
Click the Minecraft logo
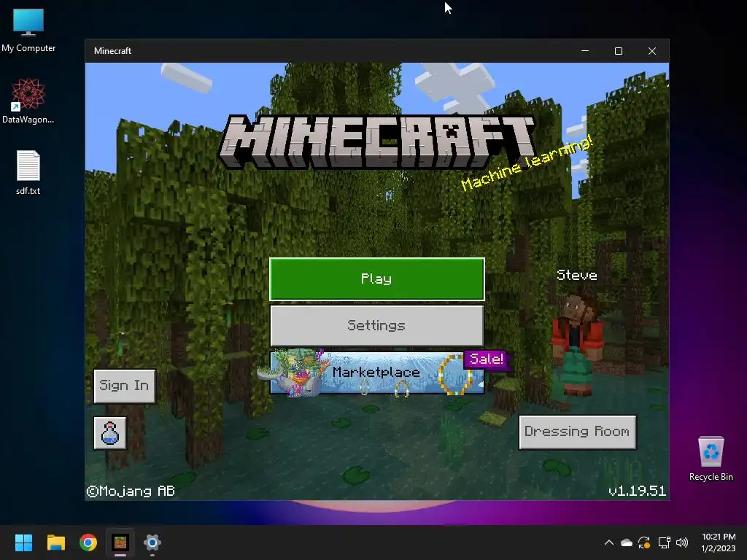pos(377,141)
